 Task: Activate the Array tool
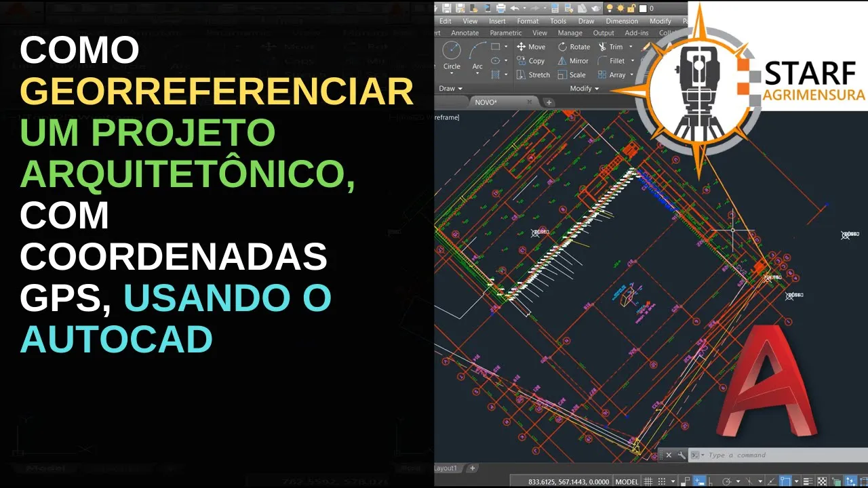612,75
